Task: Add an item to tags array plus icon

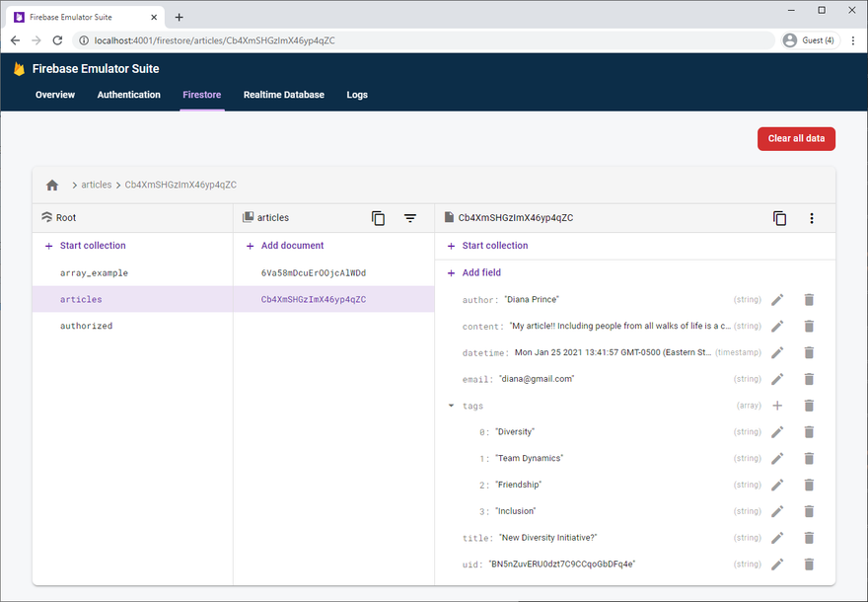Action: [777, 406]
